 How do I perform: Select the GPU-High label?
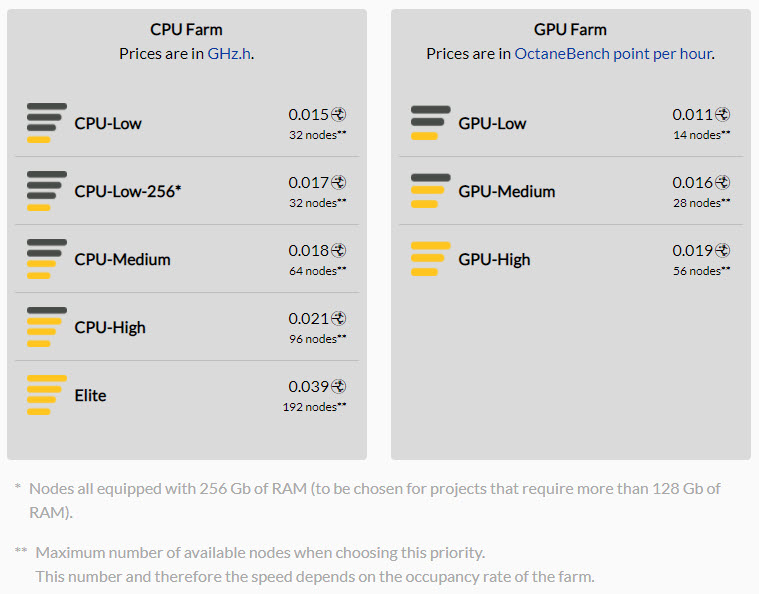[x=494, y=260]
